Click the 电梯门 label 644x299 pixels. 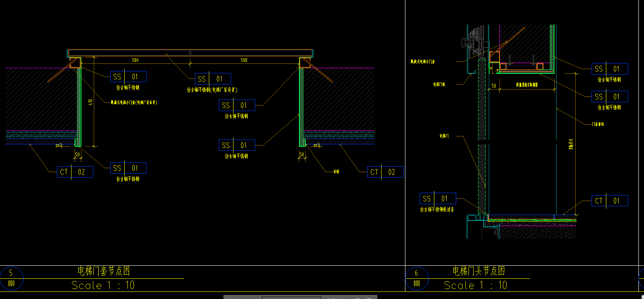click(x=444, y=136)
